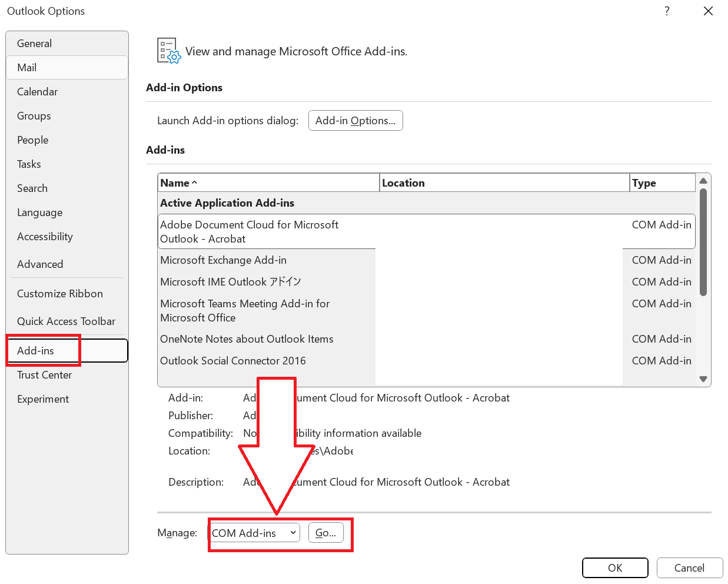Select Microsoft Exchange Add-in row
This screenshot has width=728, height=584.
[427, 260]
